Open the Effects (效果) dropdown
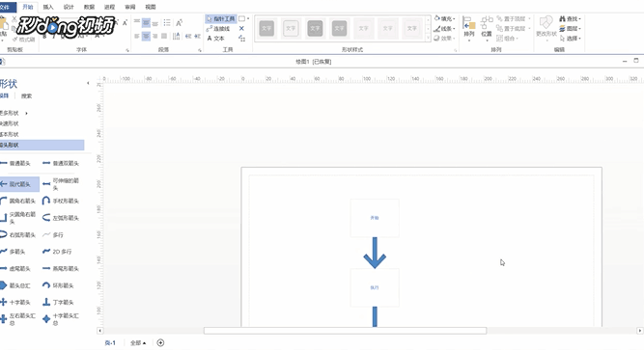This screenshot has width=644, height=351. [445, 39]
